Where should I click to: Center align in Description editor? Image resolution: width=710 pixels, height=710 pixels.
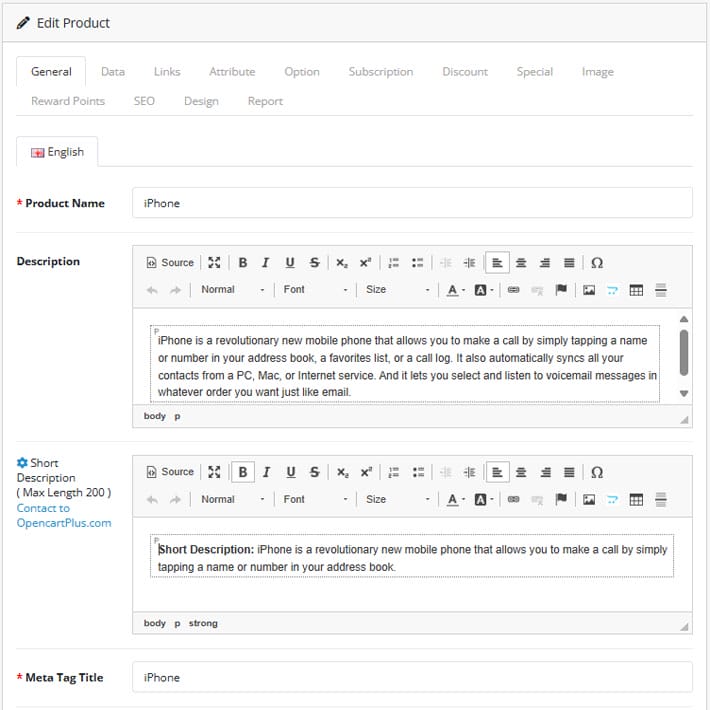click(x=521, y=263)
